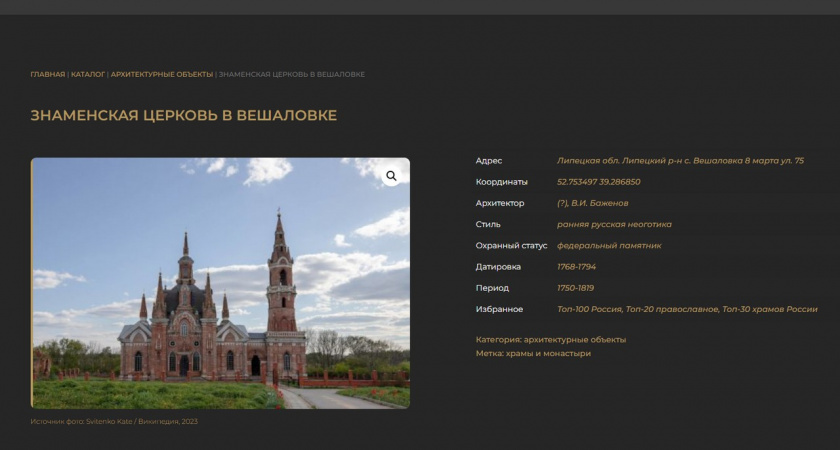Click current page item in breadcrumb trail
840x450 pixels.
point(292,75)
